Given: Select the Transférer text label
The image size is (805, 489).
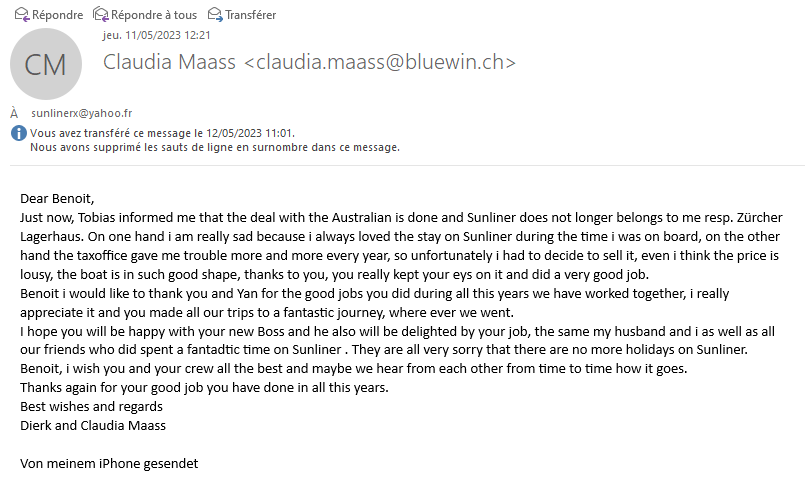Looking at the screenshot, I should 251,15.
